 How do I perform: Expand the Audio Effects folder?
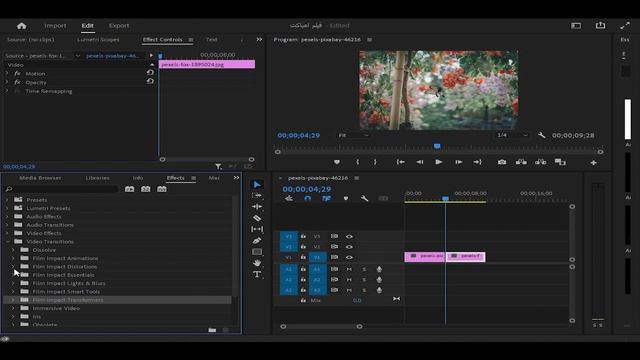[7, 216]
